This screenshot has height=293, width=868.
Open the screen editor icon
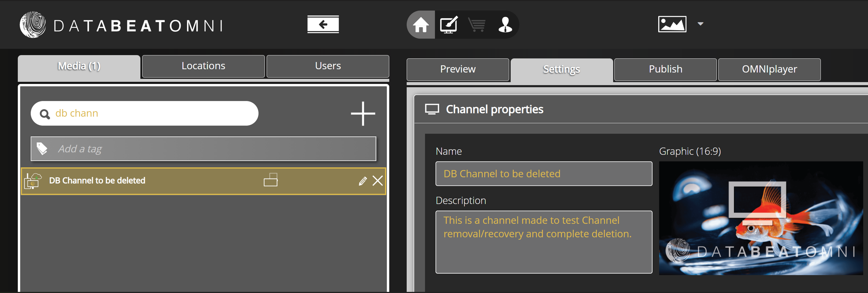449,25
